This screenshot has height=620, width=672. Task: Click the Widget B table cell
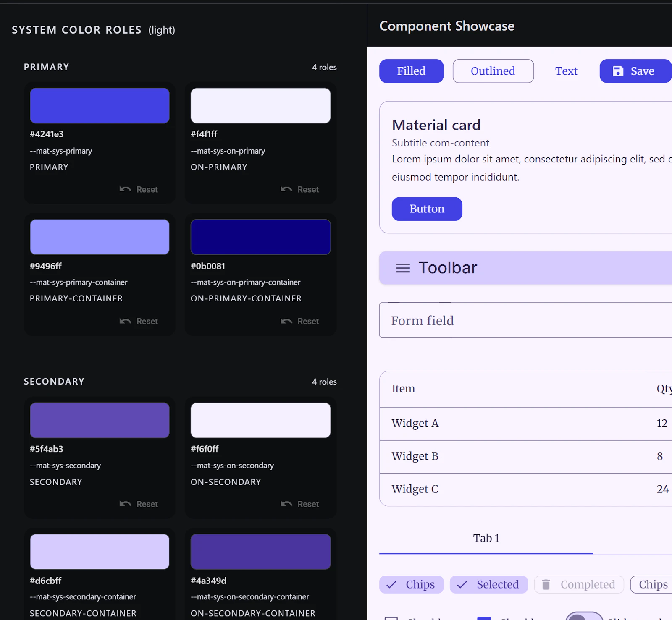click(x=415, y=456)
